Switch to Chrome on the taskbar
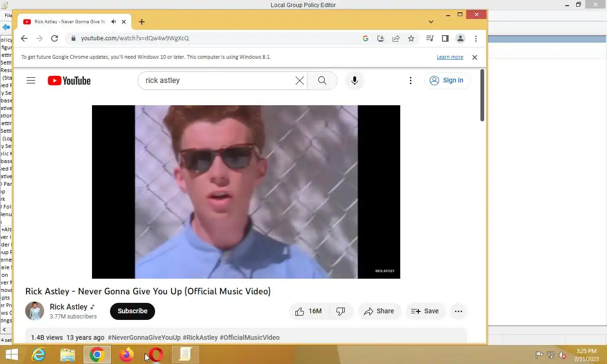607x364 pixels. pos(97,355)
